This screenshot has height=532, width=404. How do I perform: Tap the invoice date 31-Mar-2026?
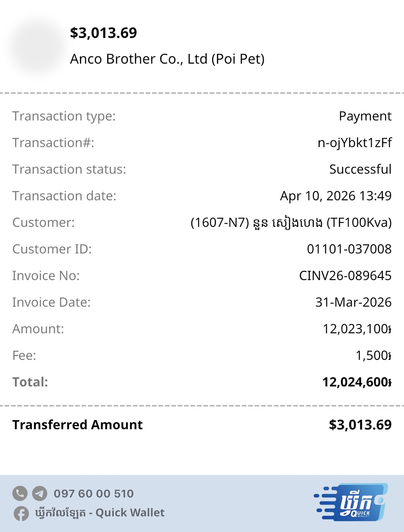(353, 302)
